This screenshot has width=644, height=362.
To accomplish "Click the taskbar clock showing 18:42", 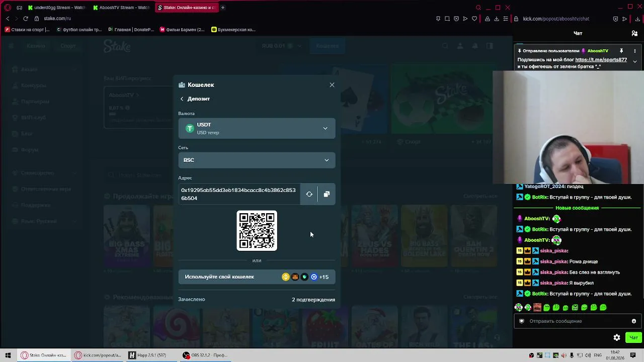I will tap(615, 355).
